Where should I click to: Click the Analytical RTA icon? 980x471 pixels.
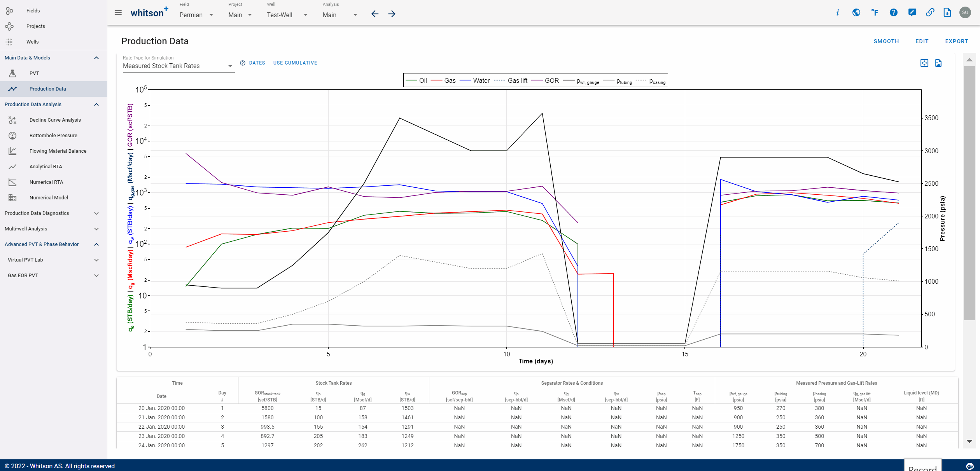(x=12, y=166)
